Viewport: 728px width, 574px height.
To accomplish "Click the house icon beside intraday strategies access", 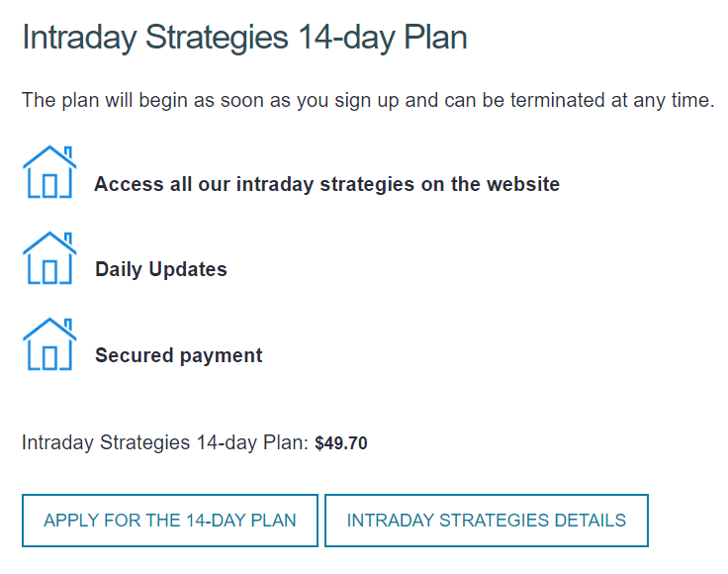I will (49, 172).
